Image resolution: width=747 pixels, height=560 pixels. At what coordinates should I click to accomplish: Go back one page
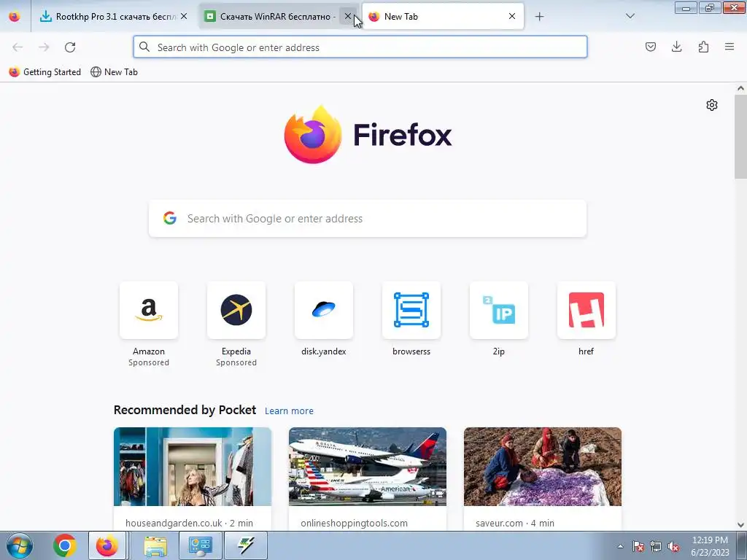18,47
